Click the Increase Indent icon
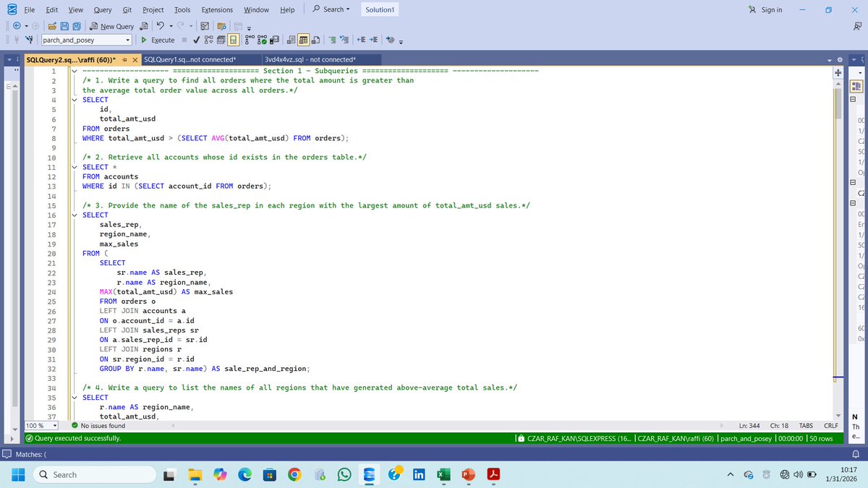The width and height of the screenshot is (868, 488). point(373,40)
